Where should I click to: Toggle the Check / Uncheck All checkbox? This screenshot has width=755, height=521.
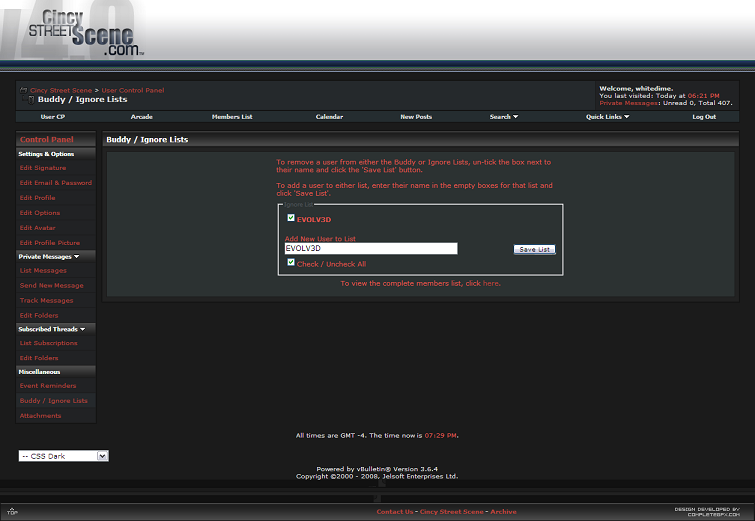[x=291, y=263]
